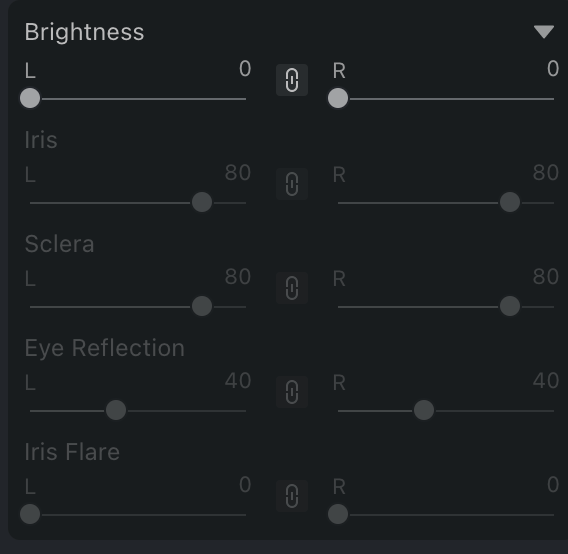The height and width of the screenshot is (554, 568).
Task: Click the Eye Reflection left slider handle
Action: point(116,410)
